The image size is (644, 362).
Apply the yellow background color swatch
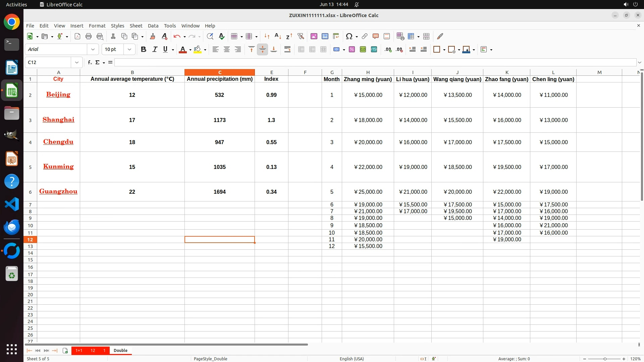pos(198,49)
